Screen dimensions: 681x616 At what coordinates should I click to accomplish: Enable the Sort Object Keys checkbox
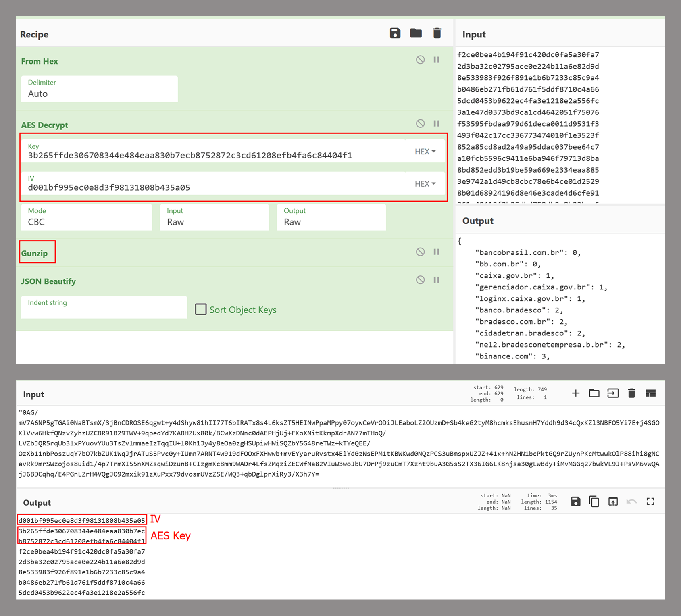pos(201,309)
